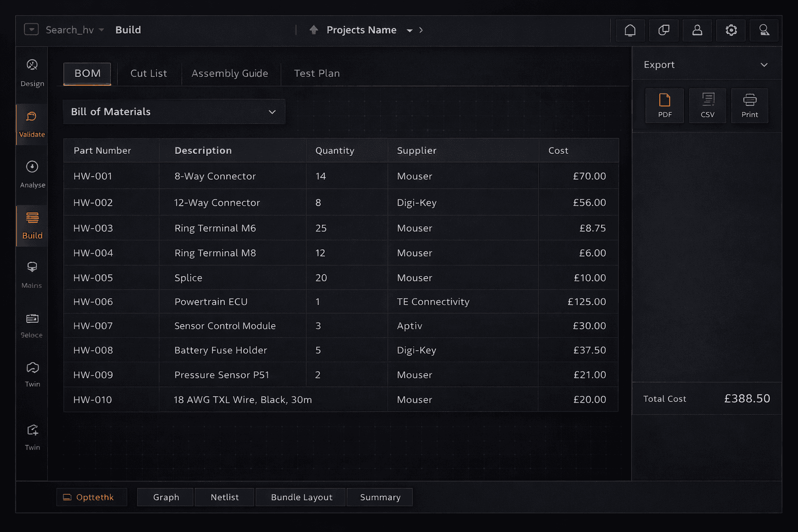Open notifications from the top bar
798x532 pixels.
(630, 30)
